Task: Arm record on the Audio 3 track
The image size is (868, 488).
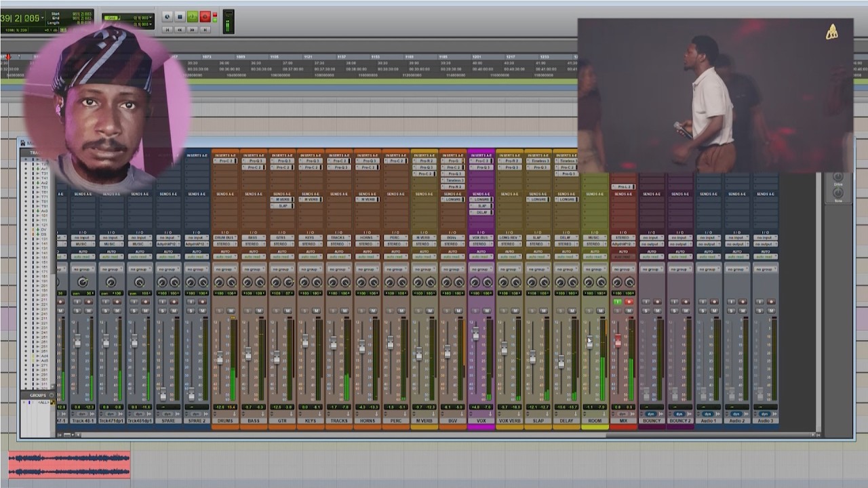Action: [771, 302]
